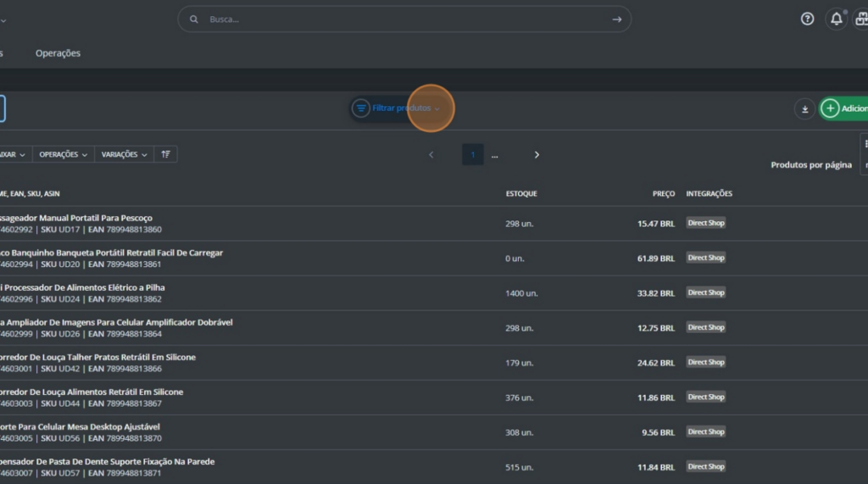
Task: Submit search with the arrow icon
Action: click(x=616, y=19)
